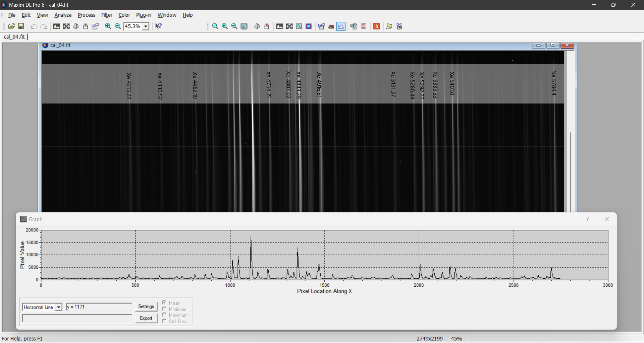Toggle the graph window line-curve icon
Screen dimensions: 644x343
(x=341, y=26)
